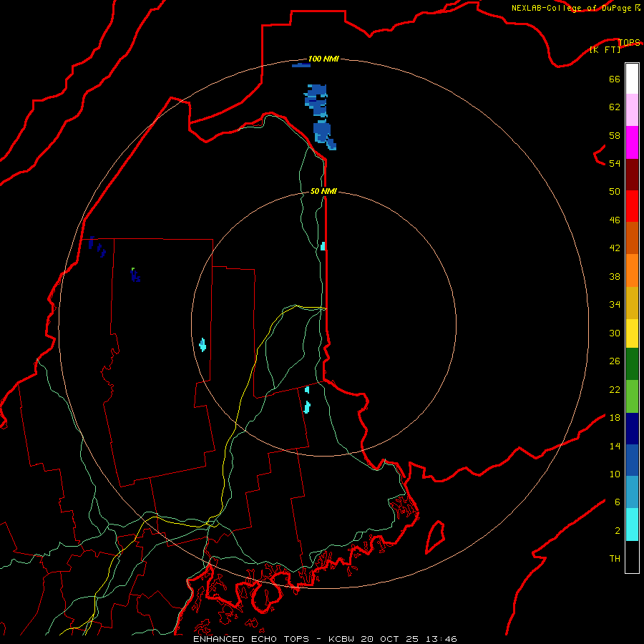Click the bright red 46-50 kft swatch
Viewport: 644px width, 644px height.
tap(632, 206)
